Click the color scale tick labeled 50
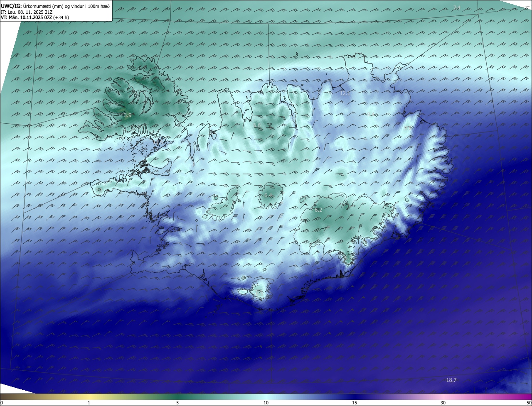This screenshot has height=406, width=532. [529, 403]
